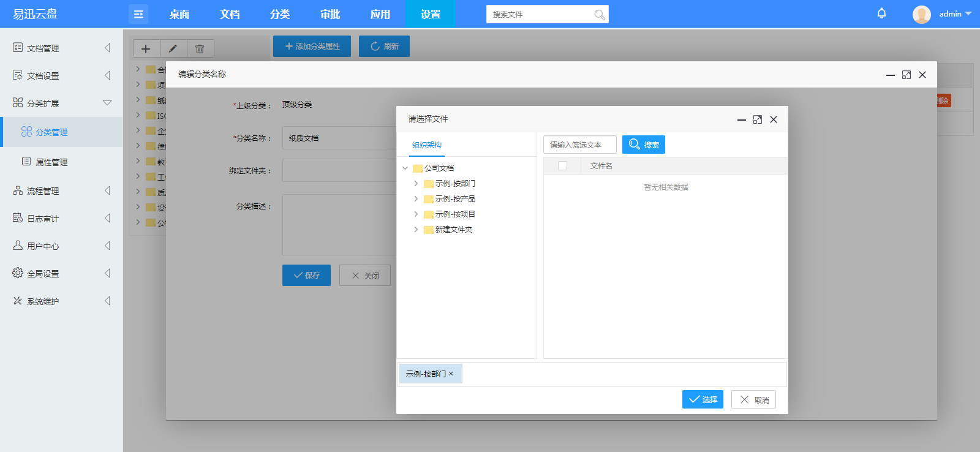
Task: Open the 设置 top menu
Action: point(431,14)
